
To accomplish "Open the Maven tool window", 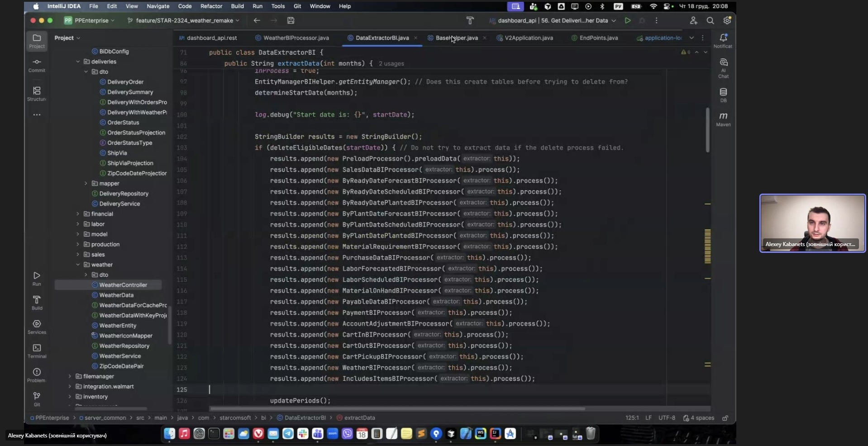I will [723, 119].
